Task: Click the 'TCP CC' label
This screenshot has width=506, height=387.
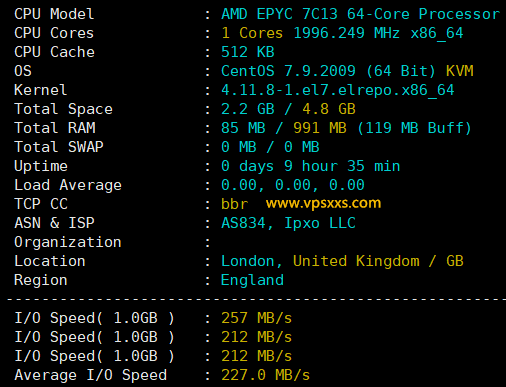Action: click(x=41, y=204)
